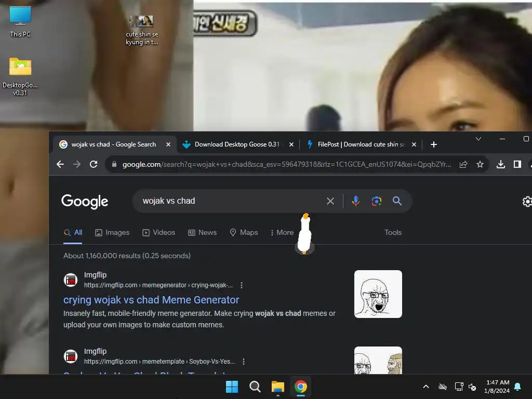
Task: View site information via the padlock icon
Action: 114,165
